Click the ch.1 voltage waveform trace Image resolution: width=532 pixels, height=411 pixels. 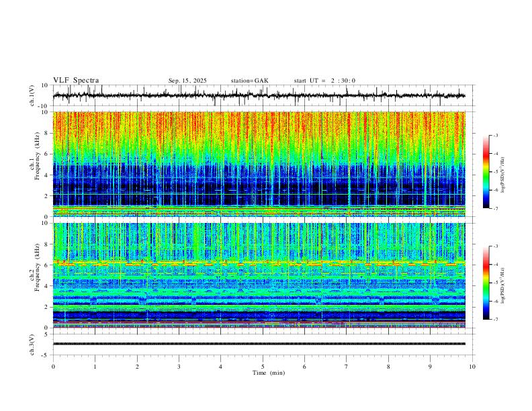tap(259, 95)
